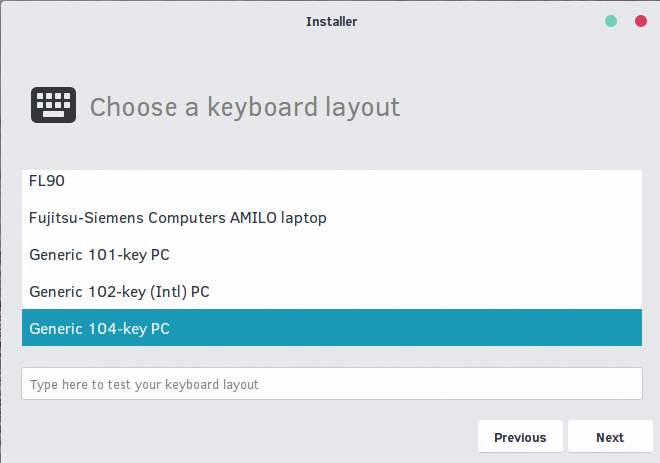
Task: Pick Generic 102-key (Intl) PC
Action: [x=332, y=292]
